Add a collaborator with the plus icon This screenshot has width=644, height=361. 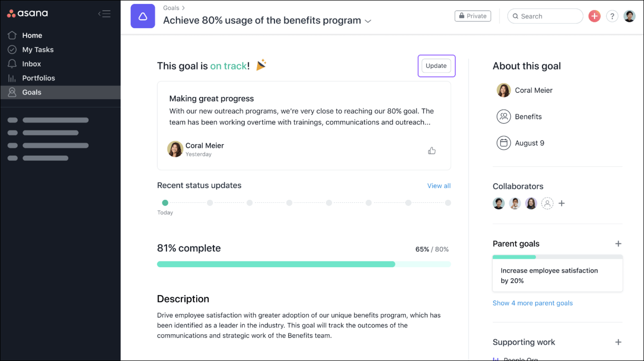point(562,203)
